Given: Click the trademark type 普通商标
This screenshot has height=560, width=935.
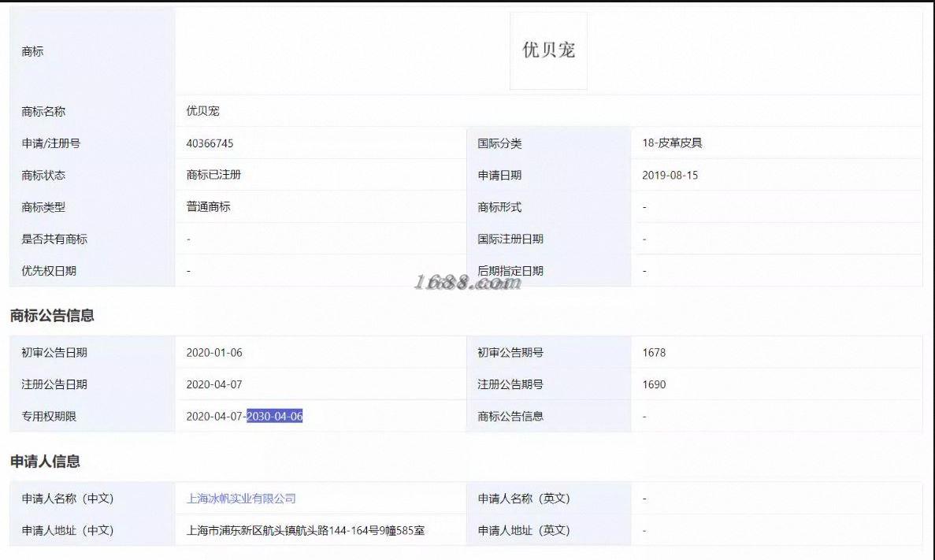Looking at the screenshot, I should 208,207.
